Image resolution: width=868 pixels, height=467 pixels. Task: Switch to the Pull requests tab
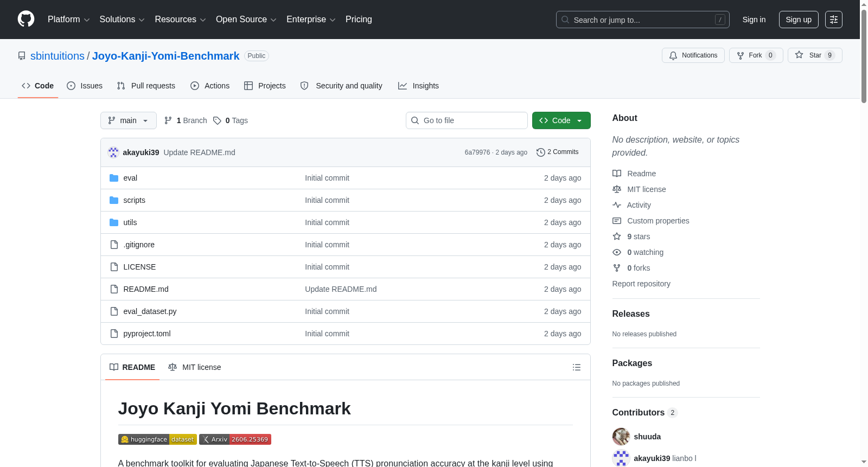coord(146,86)
